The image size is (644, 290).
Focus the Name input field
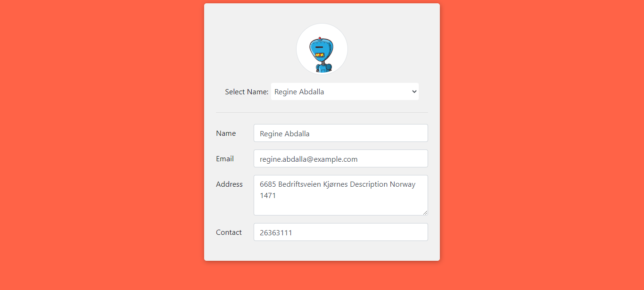tap(341, 133)
